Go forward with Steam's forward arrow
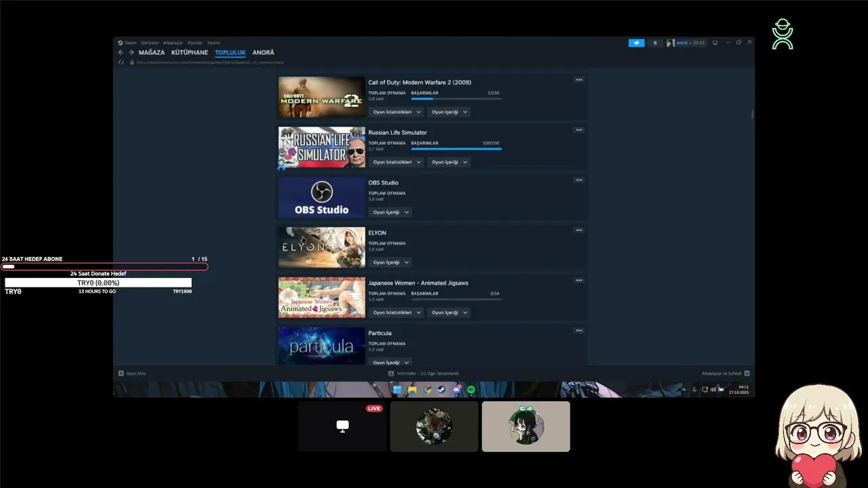868x488 pixels. (x=132, y=52)
